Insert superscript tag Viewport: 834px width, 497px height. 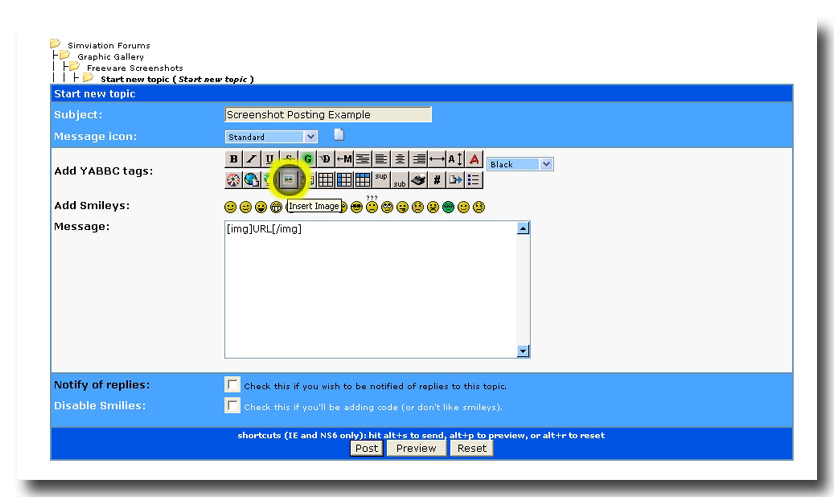tap(381, 180)
